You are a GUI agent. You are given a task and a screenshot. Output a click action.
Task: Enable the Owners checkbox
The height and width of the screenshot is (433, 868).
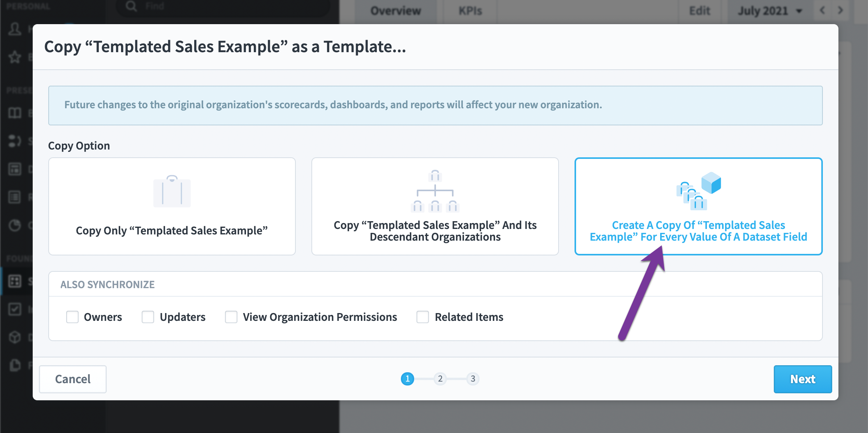(x=72, y=317)
